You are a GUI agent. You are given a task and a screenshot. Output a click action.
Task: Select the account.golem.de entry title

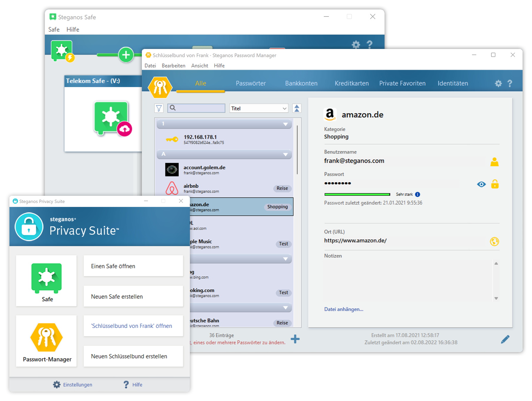204,167
